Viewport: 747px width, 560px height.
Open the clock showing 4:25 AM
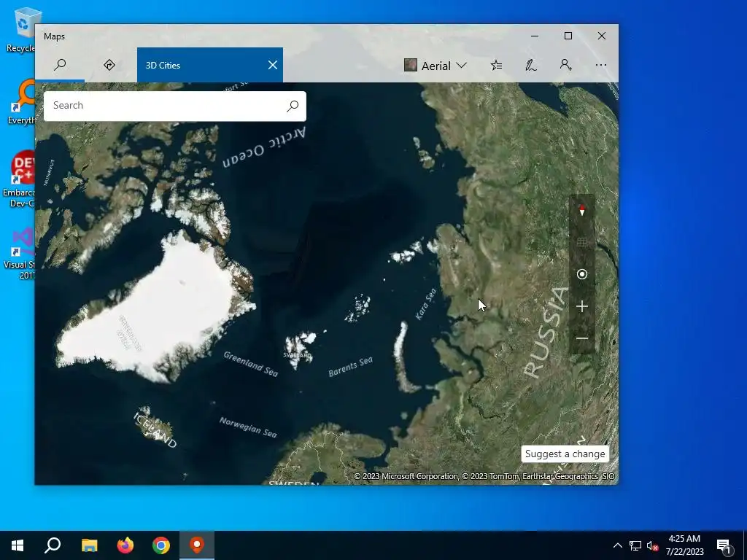[x=684, y=545]
